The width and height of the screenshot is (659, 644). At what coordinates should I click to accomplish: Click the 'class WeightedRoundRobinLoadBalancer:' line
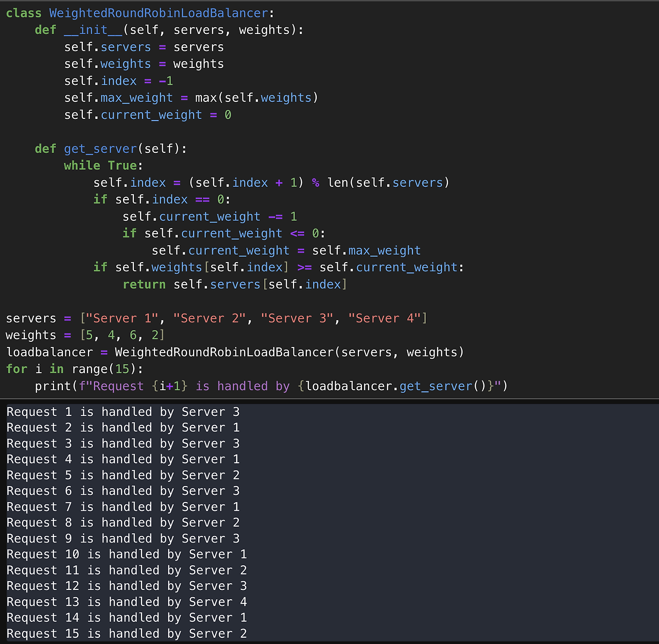point(141,13)
